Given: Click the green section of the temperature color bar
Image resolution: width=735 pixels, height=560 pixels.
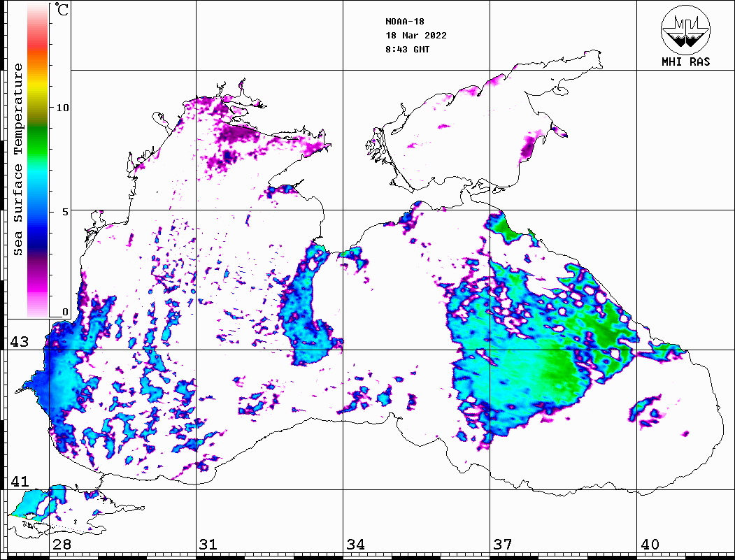Looking at the screenshot, I should coord(38,141).
